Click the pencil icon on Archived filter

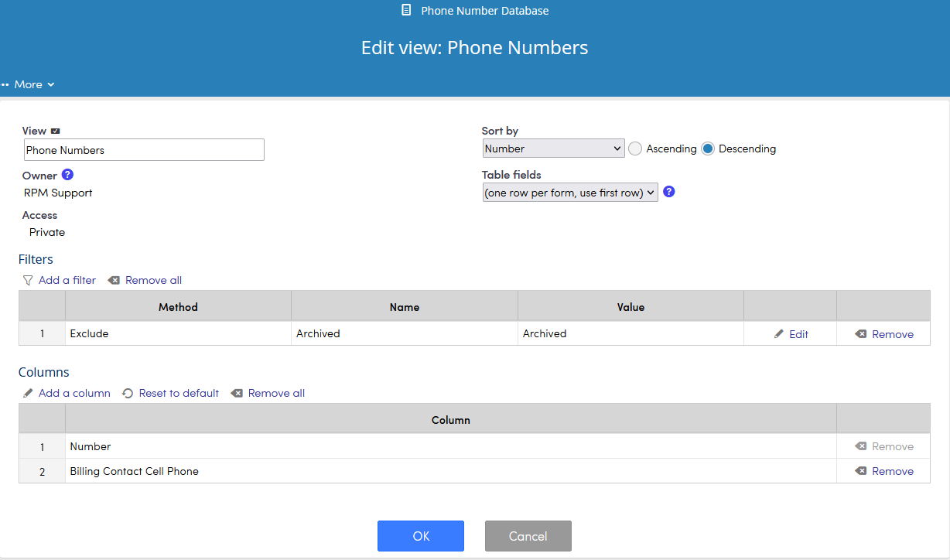pos(779,334)
